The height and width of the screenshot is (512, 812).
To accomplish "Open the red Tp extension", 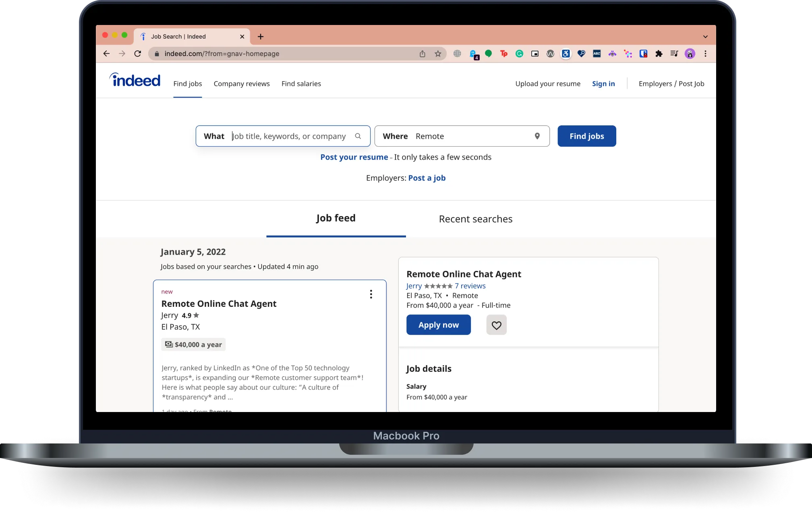I will coord(504,54).
